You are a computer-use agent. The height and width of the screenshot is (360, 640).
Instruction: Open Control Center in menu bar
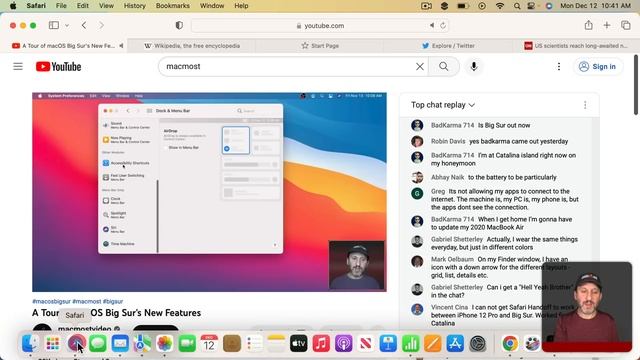pyautogui.click(x=531, y=6)
